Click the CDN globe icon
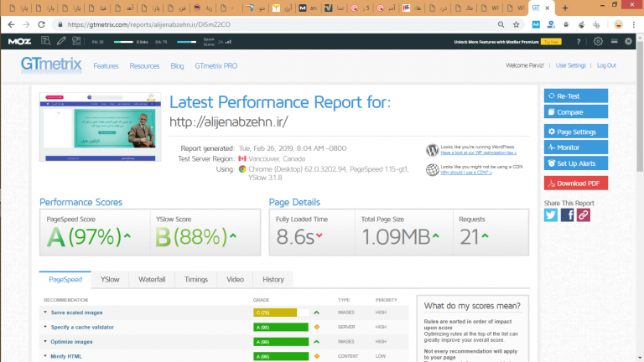 pos(432,169)
